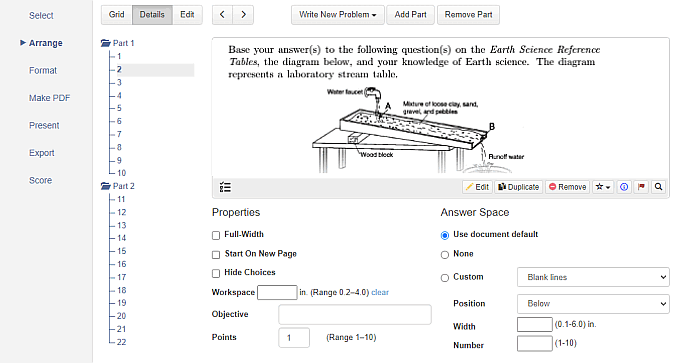This screenshot has width=680, height=363.
Task: Click the Workspace input field
Action: click(277, 292)
